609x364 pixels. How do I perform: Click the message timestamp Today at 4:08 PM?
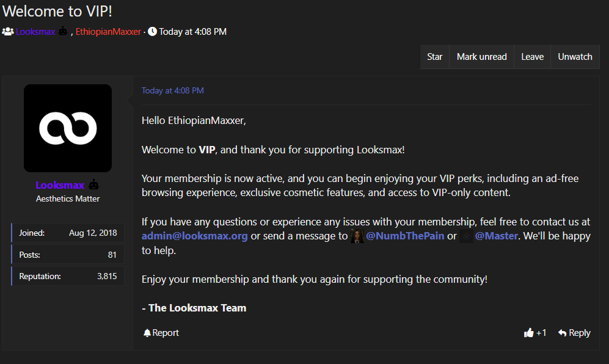(172, 90)
